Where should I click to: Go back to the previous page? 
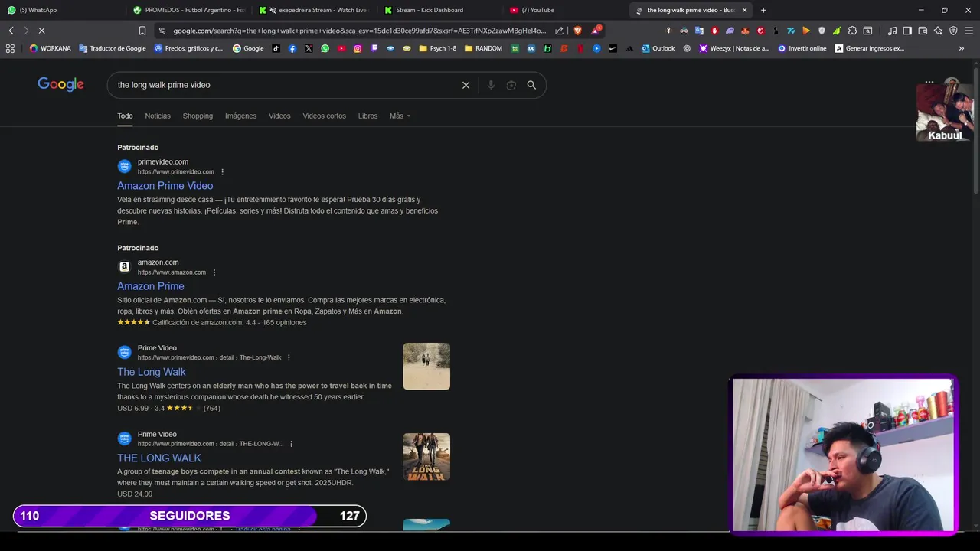[x=11, y=31]
